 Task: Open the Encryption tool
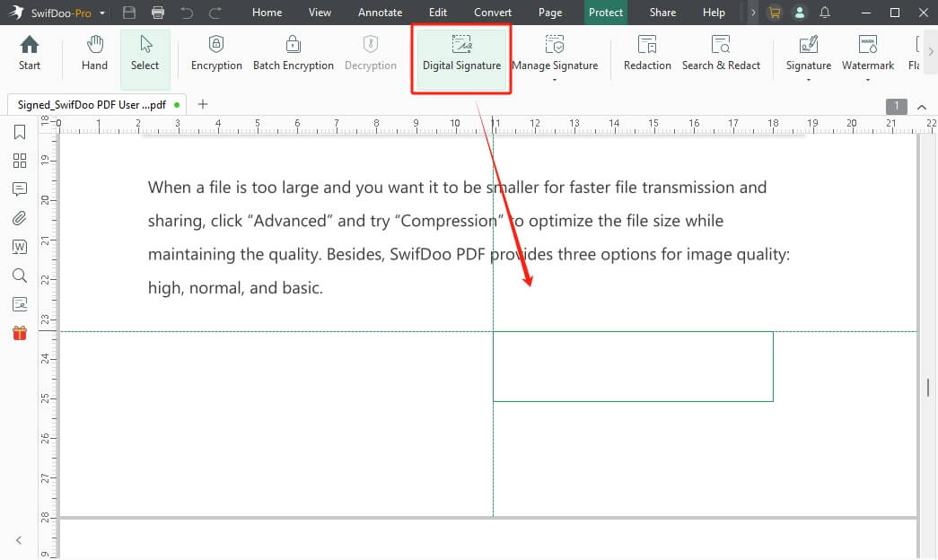216,53
